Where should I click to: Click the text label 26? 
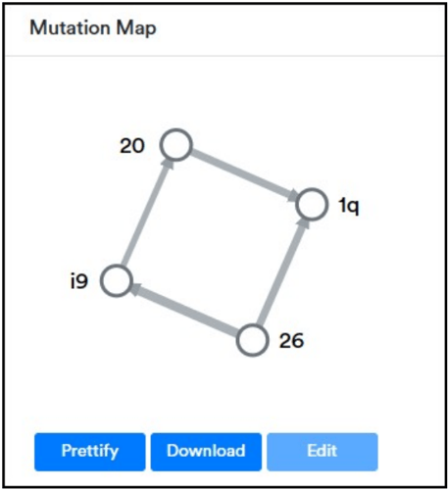click(x=291, y=341)
